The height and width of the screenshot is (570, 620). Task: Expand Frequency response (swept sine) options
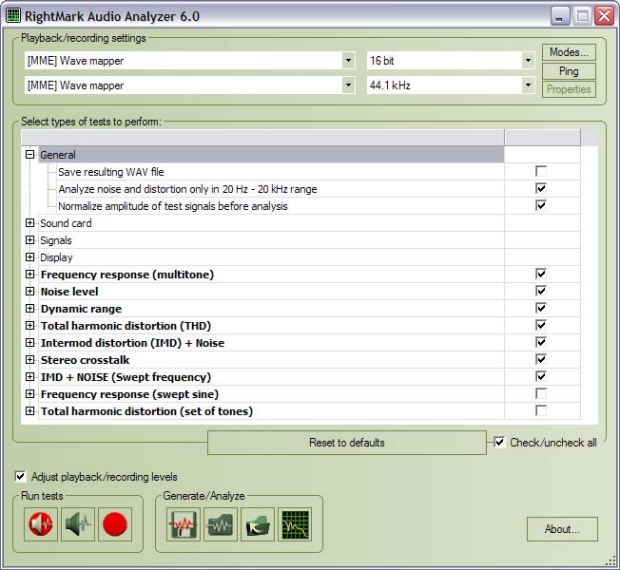tap(30, 394)
